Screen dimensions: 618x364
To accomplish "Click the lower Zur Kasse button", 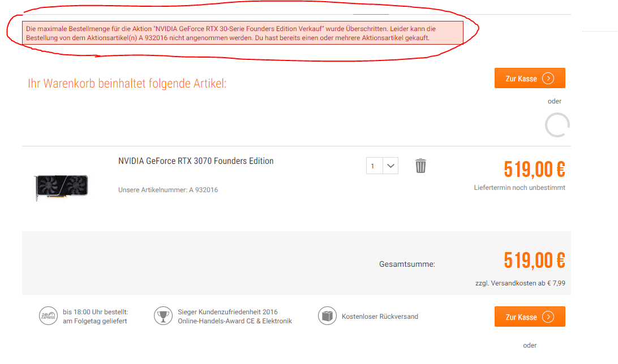I will 530,317.
